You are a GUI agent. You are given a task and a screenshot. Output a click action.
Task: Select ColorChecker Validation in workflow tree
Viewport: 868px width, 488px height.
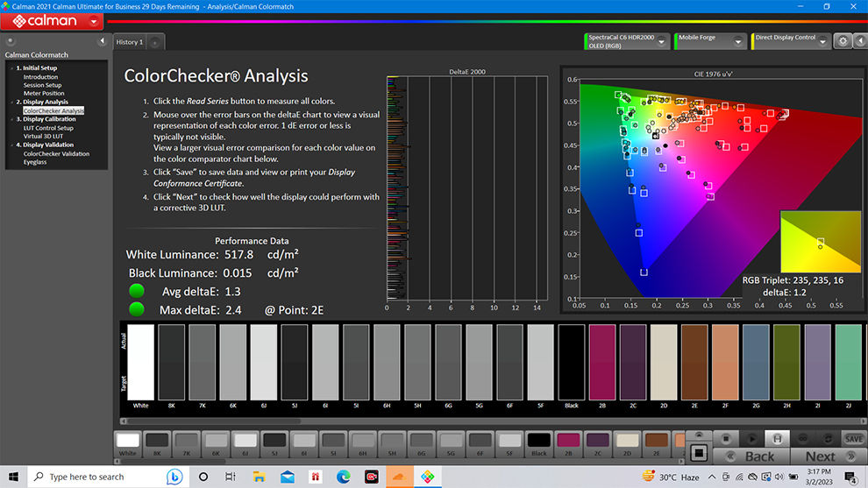click(56, 154)
